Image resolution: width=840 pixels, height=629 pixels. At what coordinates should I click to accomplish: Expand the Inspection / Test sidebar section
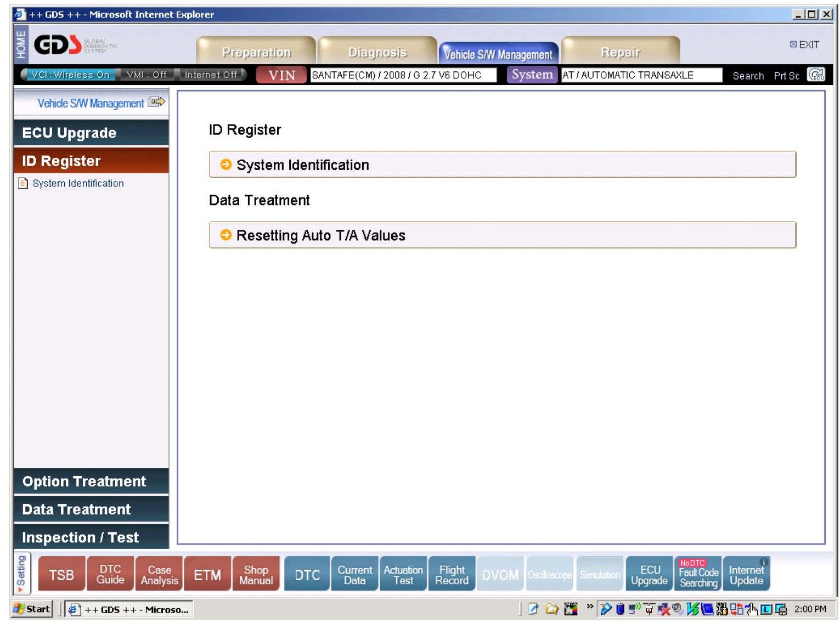point(91,537)
